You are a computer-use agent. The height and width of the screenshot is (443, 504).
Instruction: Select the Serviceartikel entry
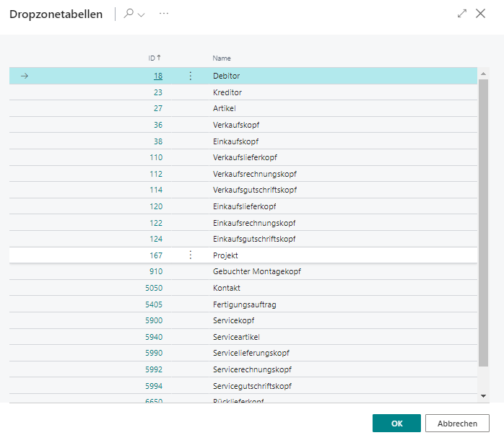coord(236,337)
